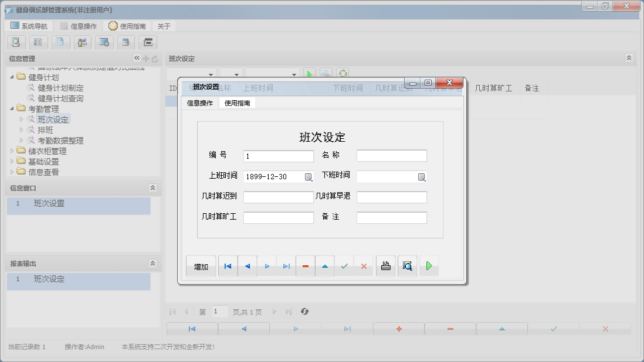Viewport: 644px width, 362px height.
Task: Click the print icon in the 班次设置 dialog
Action: click(x=385, y=265)
